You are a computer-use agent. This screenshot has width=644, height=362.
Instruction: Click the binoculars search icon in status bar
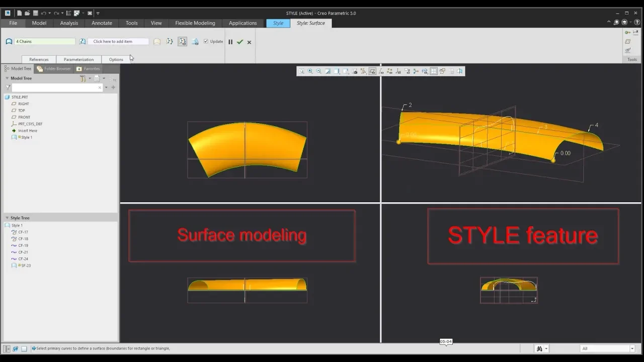(x=539, y=348)
